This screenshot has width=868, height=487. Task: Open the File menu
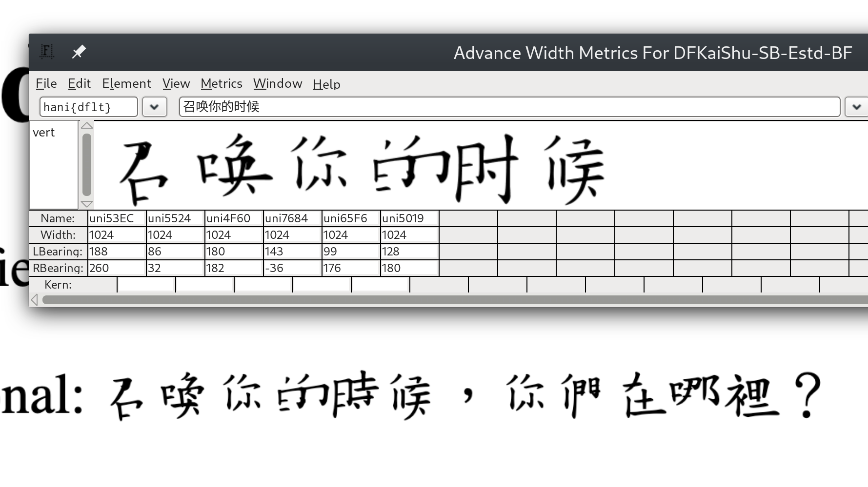tap(45, 83)
